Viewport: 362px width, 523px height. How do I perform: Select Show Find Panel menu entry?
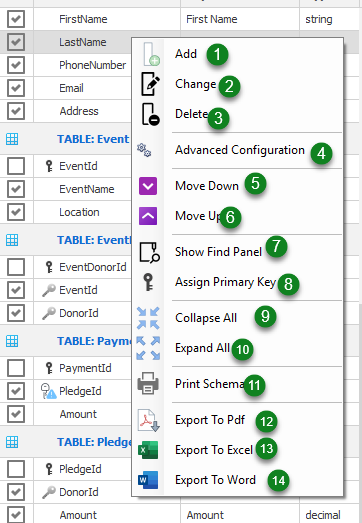click(218, 252)
